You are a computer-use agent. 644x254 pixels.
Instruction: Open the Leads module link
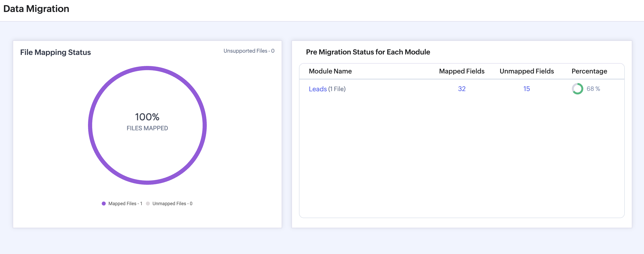click(318, 89)
